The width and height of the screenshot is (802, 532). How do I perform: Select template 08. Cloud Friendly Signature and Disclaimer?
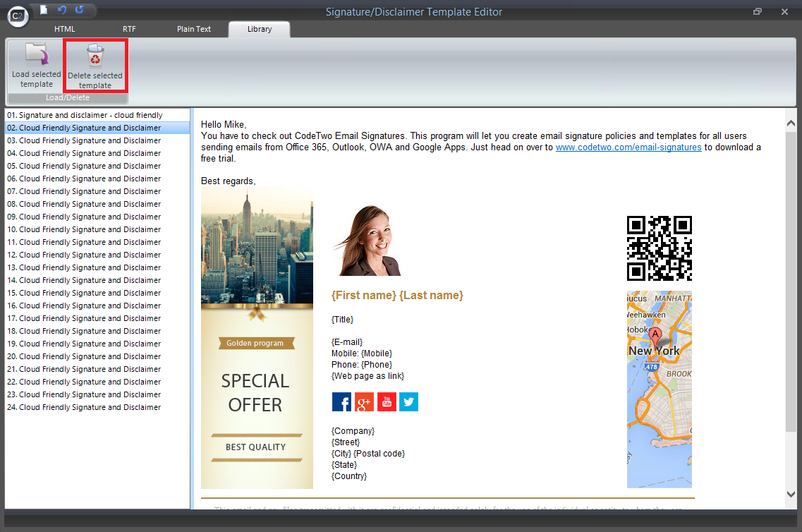(x=97, y=204)
